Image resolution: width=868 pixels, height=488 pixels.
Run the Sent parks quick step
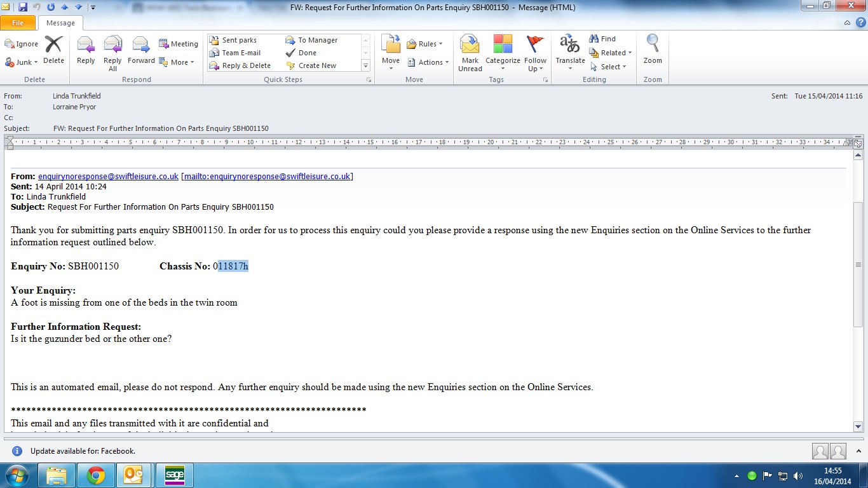(233, 40)
